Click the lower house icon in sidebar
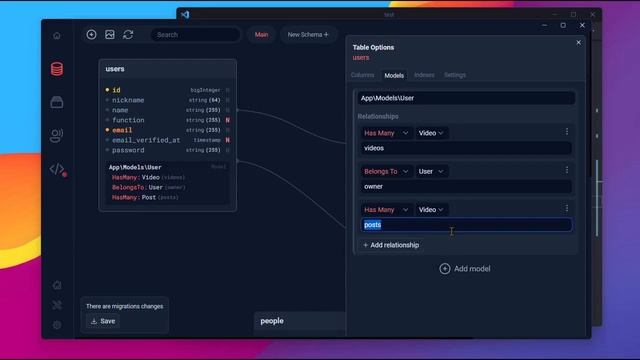This screenshot has width=640, height=360. point(57,285)
